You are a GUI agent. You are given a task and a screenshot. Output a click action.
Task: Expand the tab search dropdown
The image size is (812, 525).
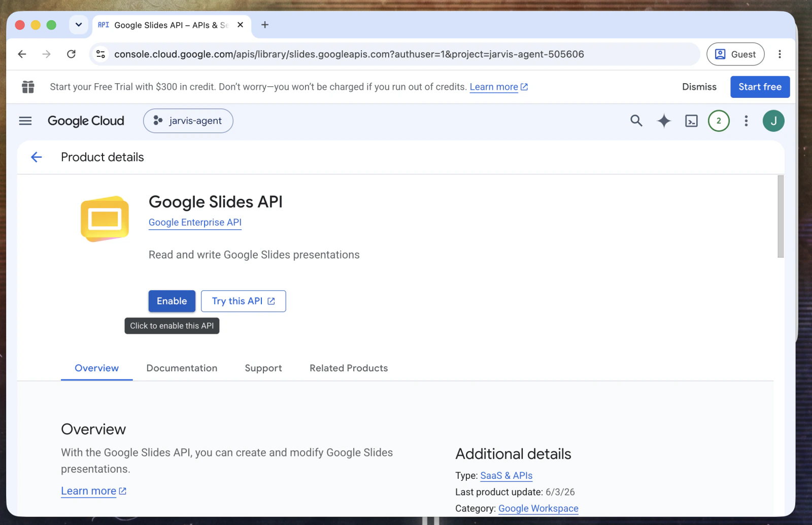(x=79, y=25)
